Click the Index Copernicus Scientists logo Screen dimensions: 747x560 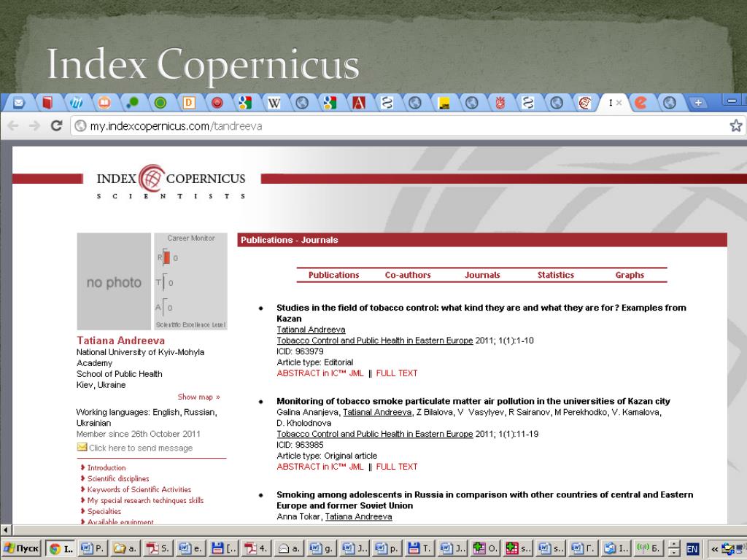171,182
